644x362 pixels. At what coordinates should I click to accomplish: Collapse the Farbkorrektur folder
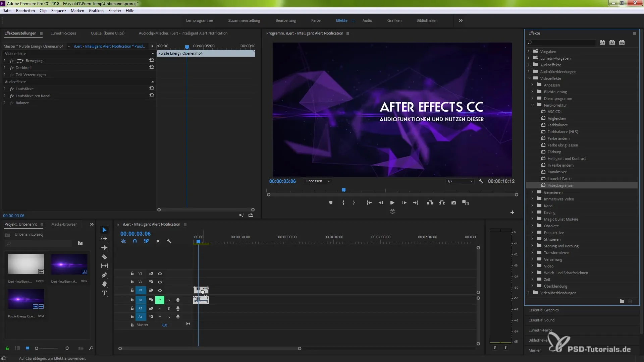[x=533, y=105]
